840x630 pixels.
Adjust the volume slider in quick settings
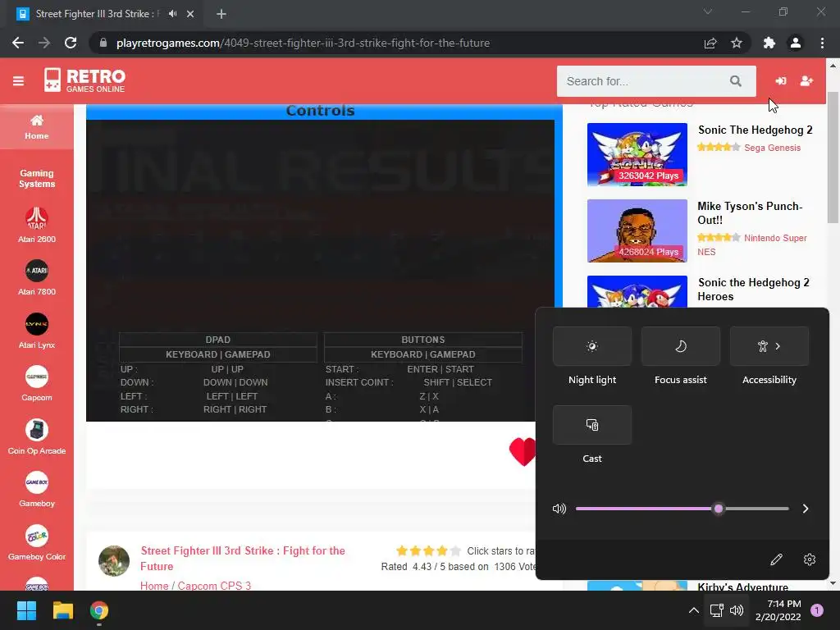[682, 509]
